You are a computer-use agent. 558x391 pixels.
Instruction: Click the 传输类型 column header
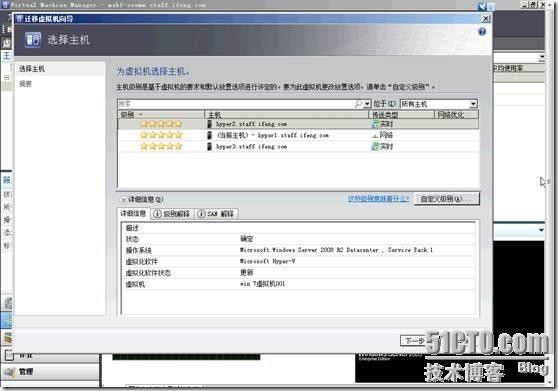(401, 115)
